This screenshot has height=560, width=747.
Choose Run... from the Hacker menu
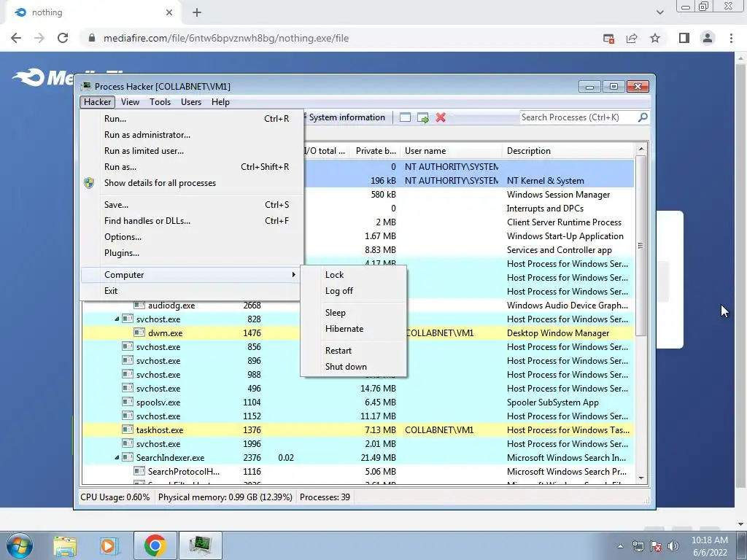tap(192, 119)
